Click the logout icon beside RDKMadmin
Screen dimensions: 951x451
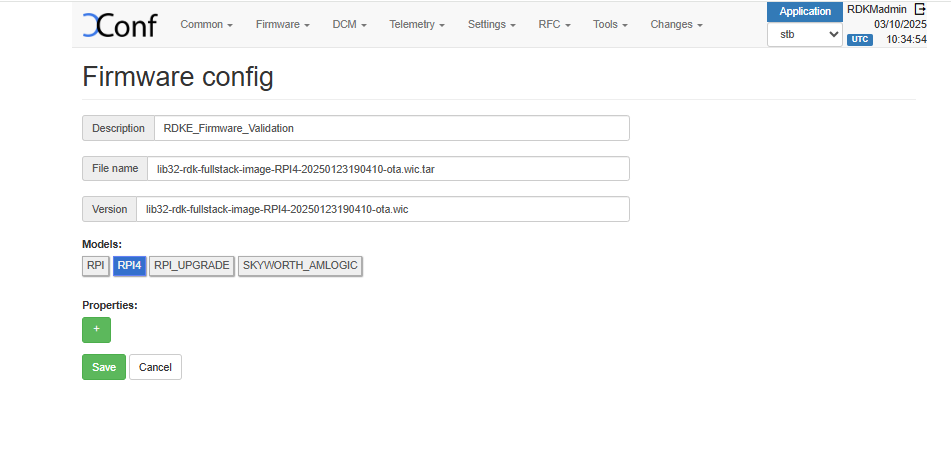click(921, 9)
